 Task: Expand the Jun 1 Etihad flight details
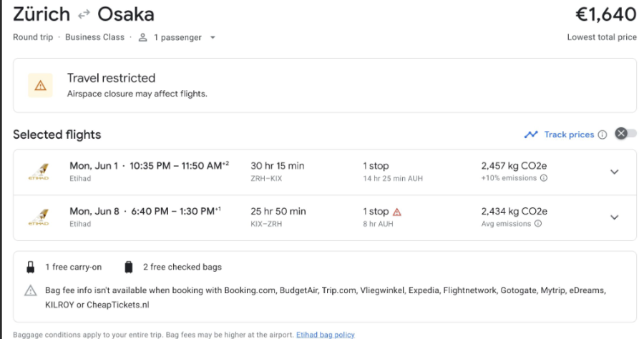click(614, 172)
